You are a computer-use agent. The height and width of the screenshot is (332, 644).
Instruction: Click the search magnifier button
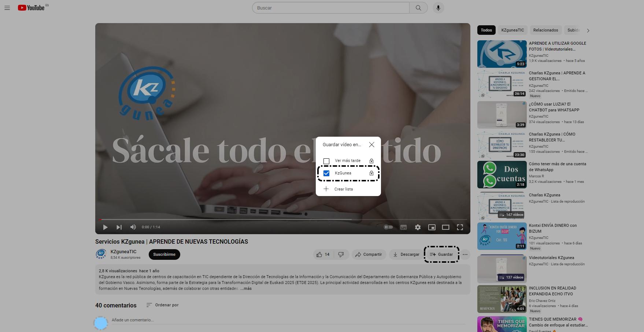(x=418, y=8)
